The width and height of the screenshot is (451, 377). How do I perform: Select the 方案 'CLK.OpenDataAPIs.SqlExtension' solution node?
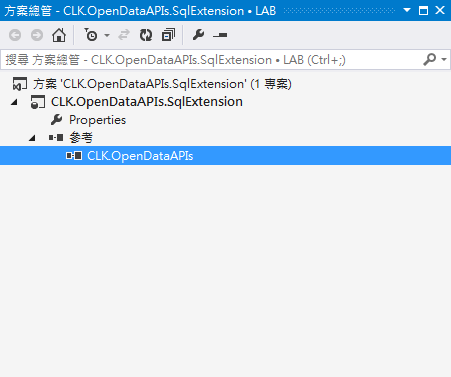[x=162, y=84]
